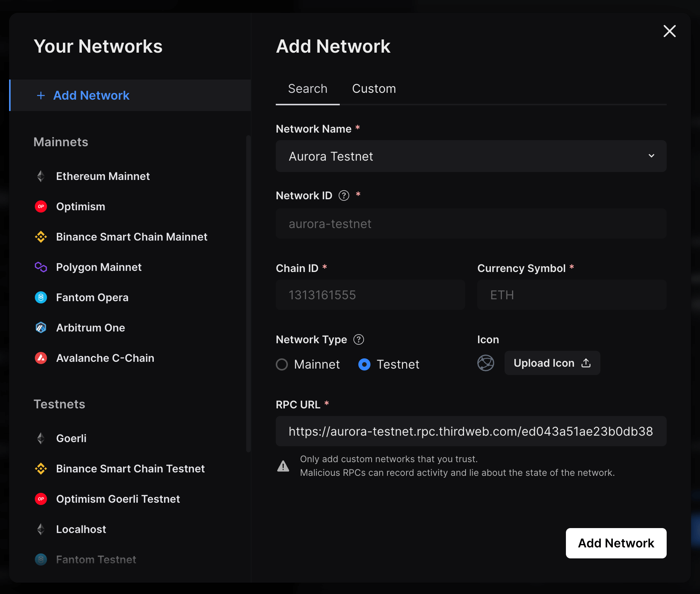Select the Fantom Opera icon
This screenshot has width=700, height=594.
(x=41, y=297)
